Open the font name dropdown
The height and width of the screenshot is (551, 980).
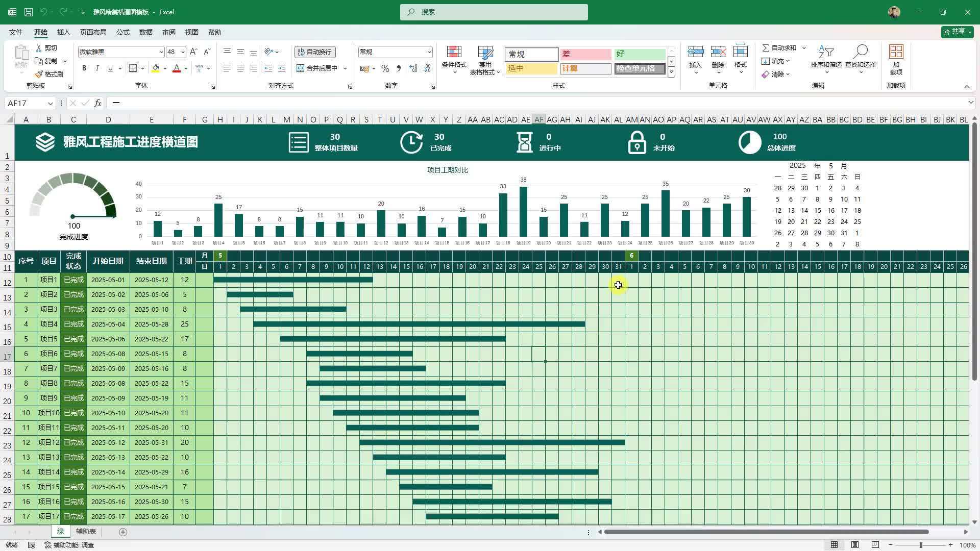(x=161, y=52)
